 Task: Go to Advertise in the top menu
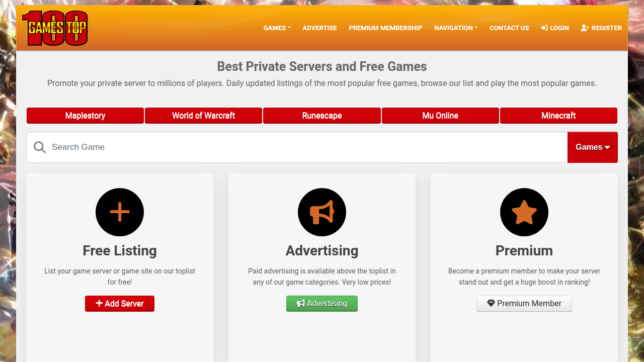pos(319,28)
